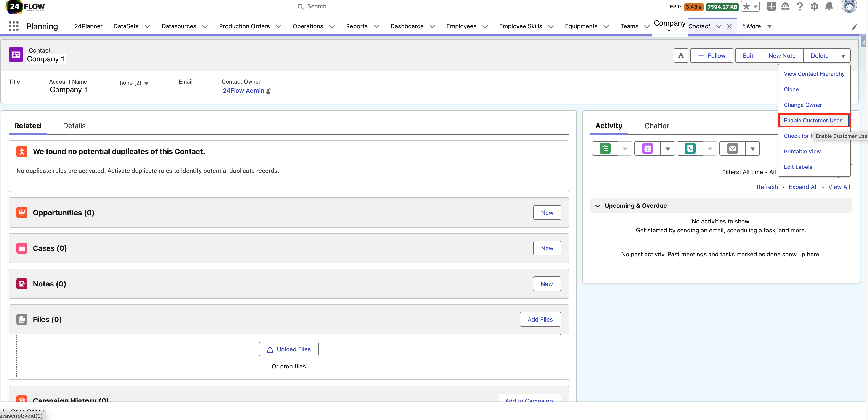View notifications via the bell icon
The image size is (868, 420).
[829, 6]
